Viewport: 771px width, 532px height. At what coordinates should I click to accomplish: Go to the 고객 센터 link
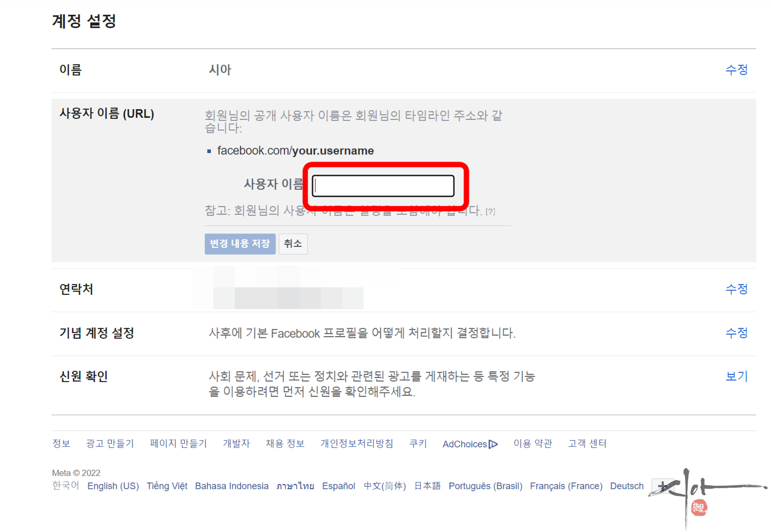point(587,444)
